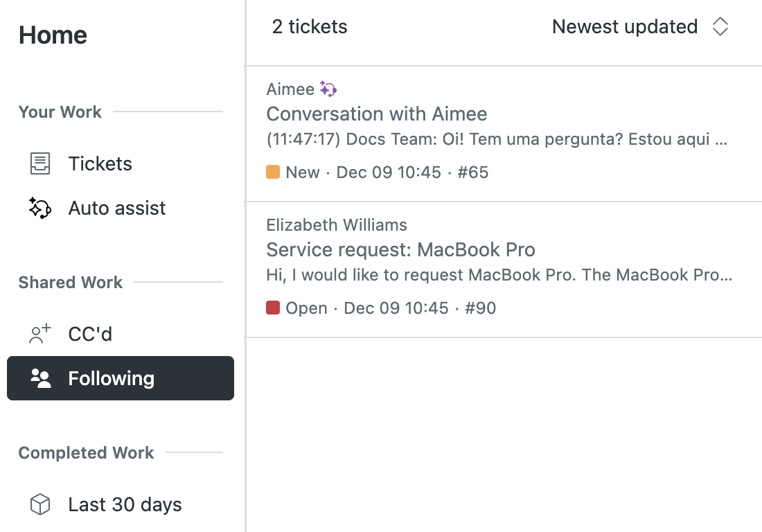Open the Tickets view
762x532 pixels.
100,164
